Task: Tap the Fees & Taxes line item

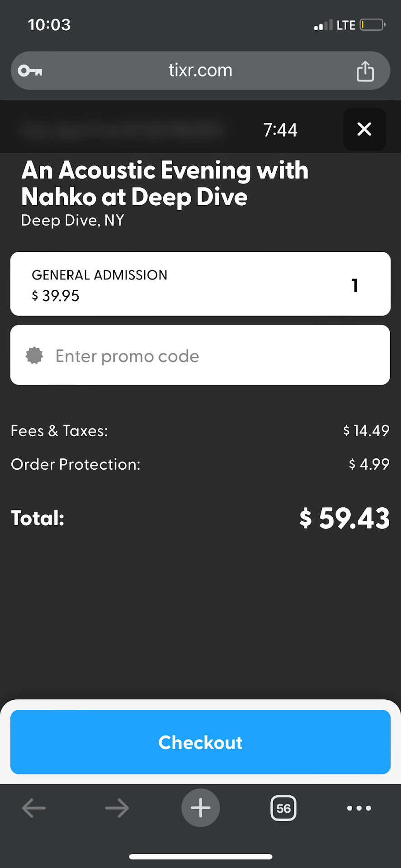Action: 59,431
